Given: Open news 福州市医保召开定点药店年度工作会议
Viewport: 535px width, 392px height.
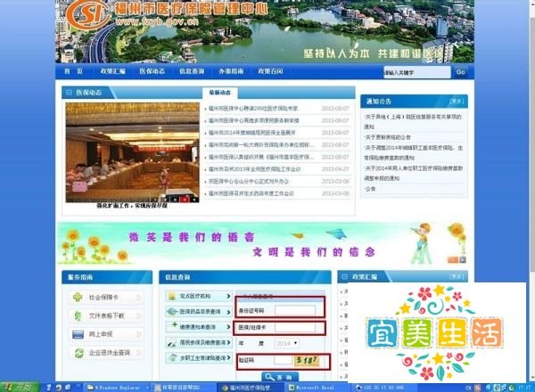Looking at the screenshot, I should [x=251, y=193].
